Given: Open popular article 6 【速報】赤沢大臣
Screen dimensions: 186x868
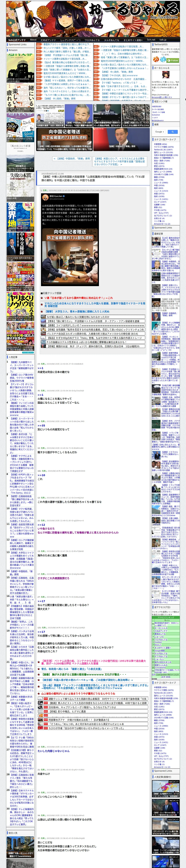Looking at the screenshot, I should click(22, 443).
